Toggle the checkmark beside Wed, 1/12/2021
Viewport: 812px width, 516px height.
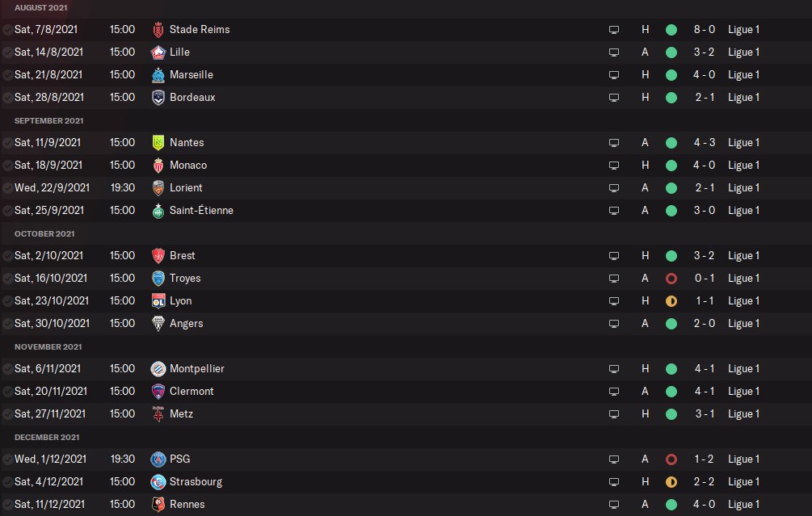[x=7, y=459]
